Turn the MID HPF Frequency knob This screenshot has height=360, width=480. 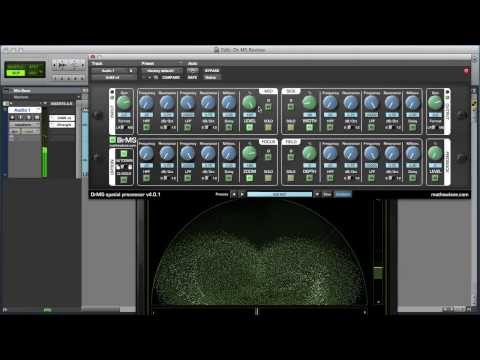pyautogui.click(x=146, y=103)
